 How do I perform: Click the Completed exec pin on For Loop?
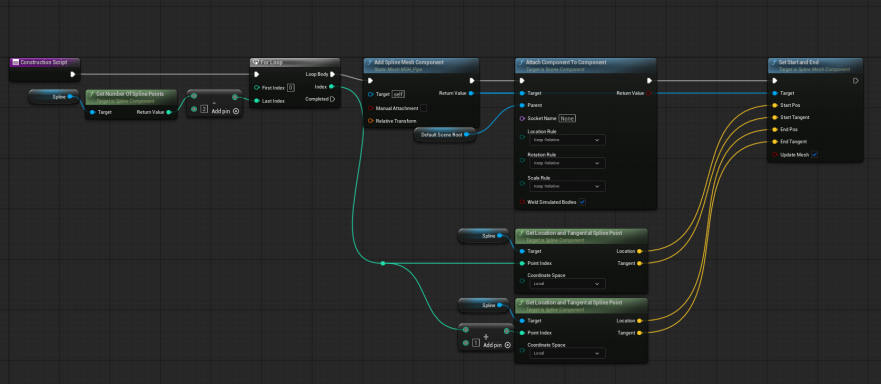point(332,99)
